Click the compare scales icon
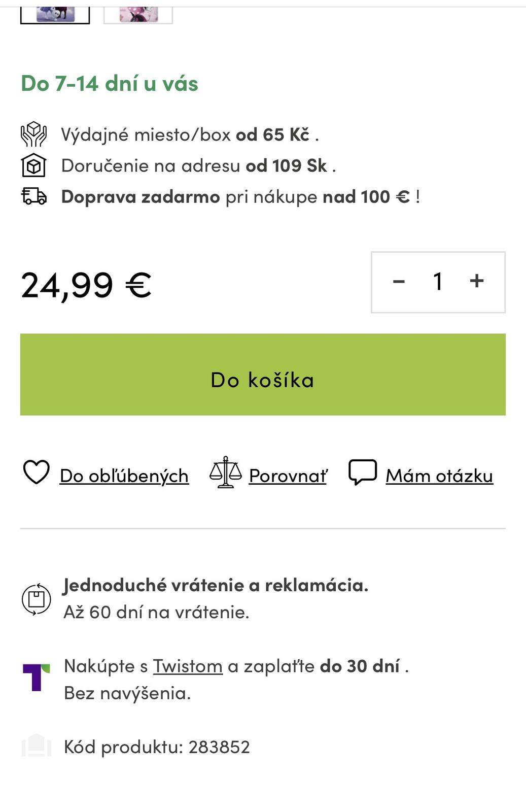This screenshot has width=526, height=812. click(225, 472)
